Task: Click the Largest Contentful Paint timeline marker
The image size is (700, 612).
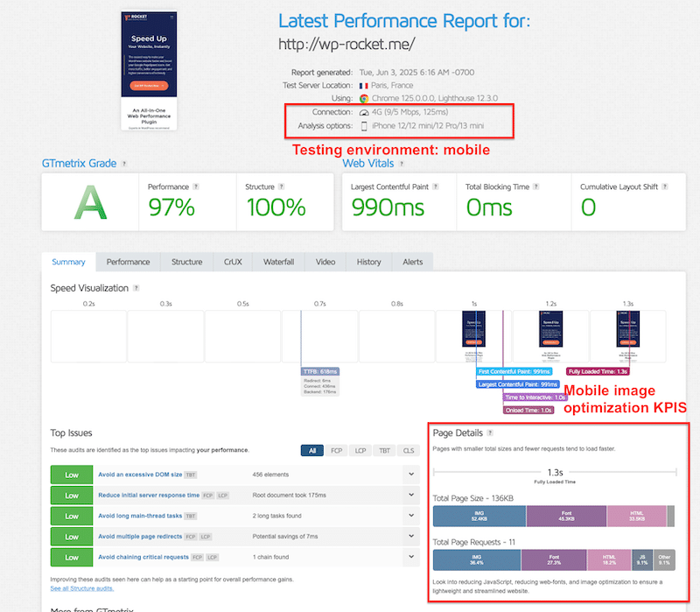Action: [518, 384]
